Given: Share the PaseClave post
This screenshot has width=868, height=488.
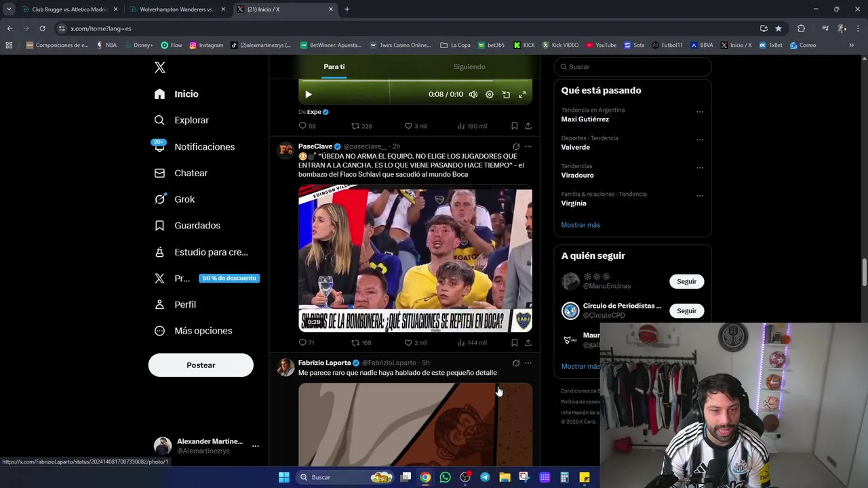Looking at the screenshot, I should (x=528, y=343).
